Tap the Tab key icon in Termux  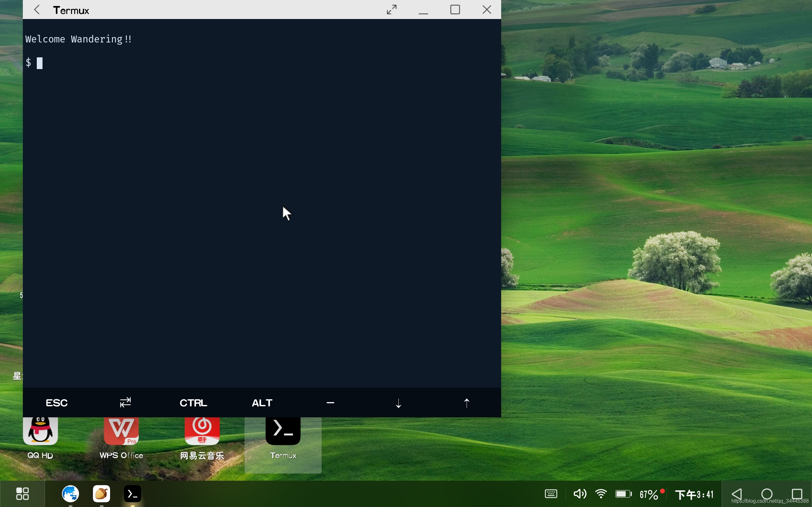tap(125, 402)
